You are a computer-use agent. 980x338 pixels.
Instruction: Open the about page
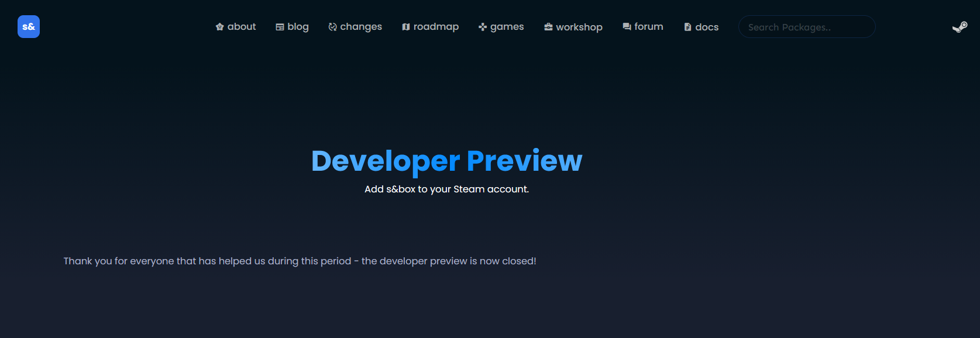coord(236,27)
